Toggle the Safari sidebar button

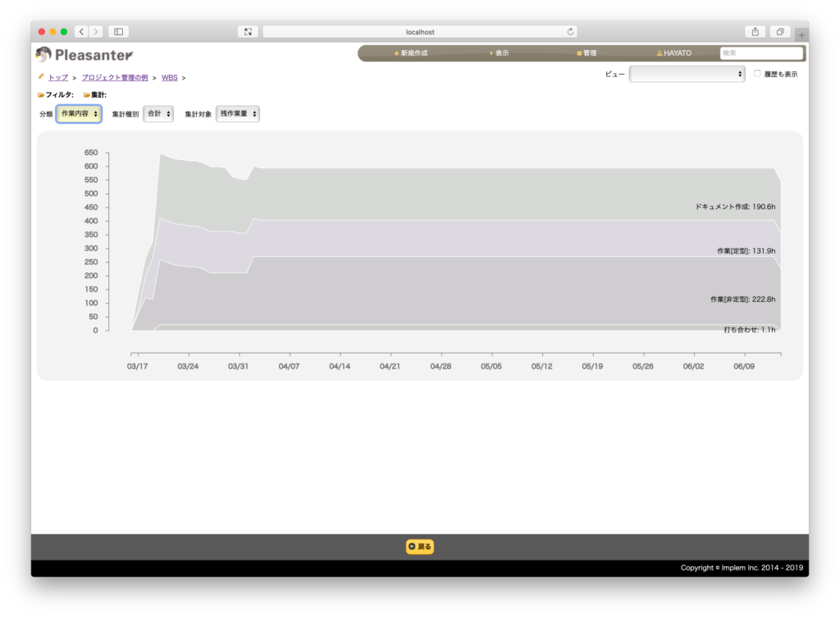tap(118, 32)
